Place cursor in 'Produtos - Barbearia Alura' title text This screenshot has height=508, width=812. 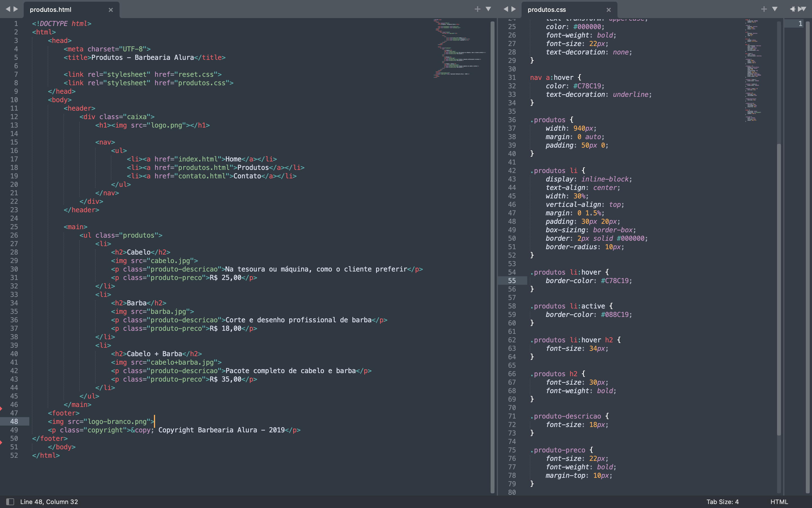[x=143, y=58]
